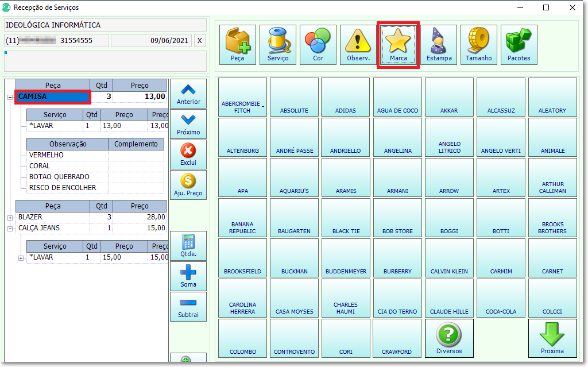Pick the CRAWFORD brand button
This screenshot has height=367, width=588.
(x=397, y=338)
